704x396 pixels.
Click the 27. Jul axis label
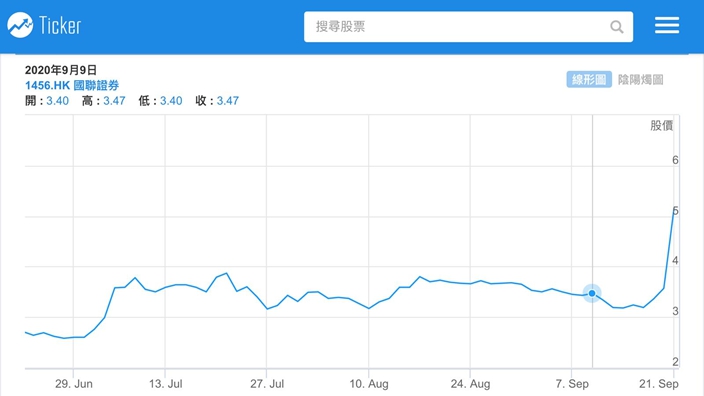pyautogui.click(x=267, y=384)
